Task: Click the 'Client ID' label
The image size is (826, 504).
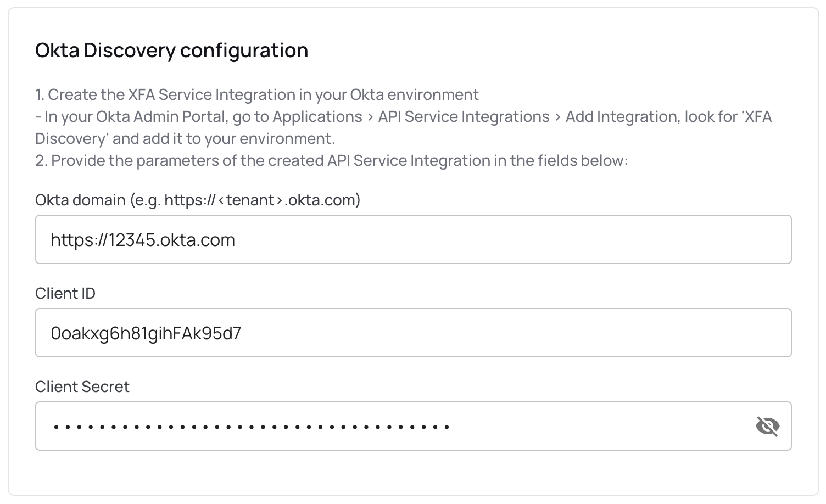Action: point(65,293)
